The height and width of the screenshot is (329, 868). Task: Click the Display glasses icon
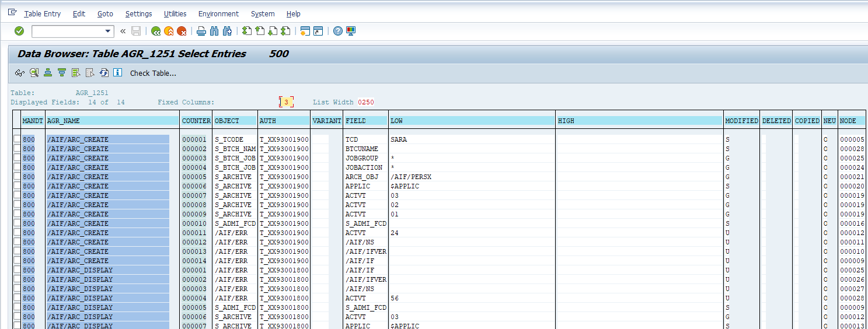[20, 73]
